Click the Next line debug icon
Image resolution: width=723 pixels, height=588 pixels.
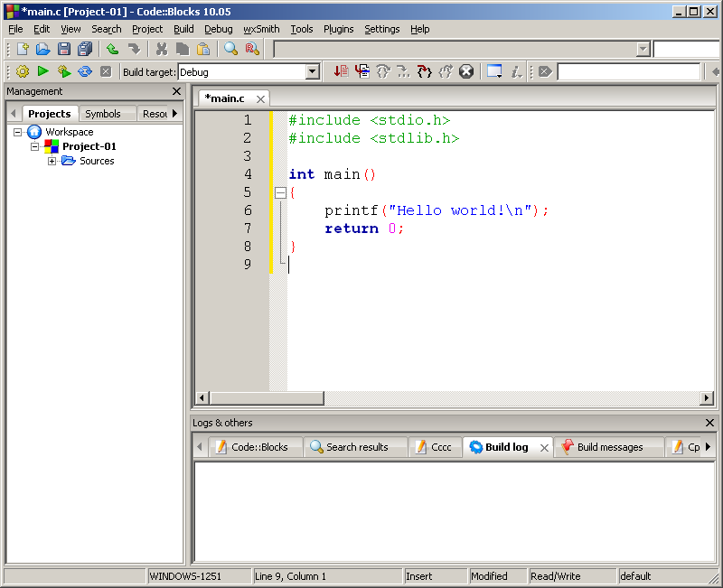pyautogui.click(x=383, y=71)
